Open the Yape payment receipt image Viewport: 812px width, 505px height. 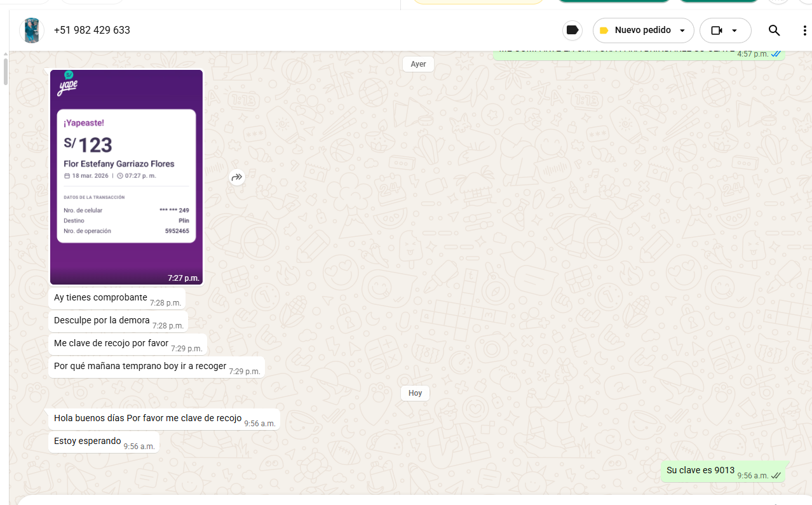(126, 177)
